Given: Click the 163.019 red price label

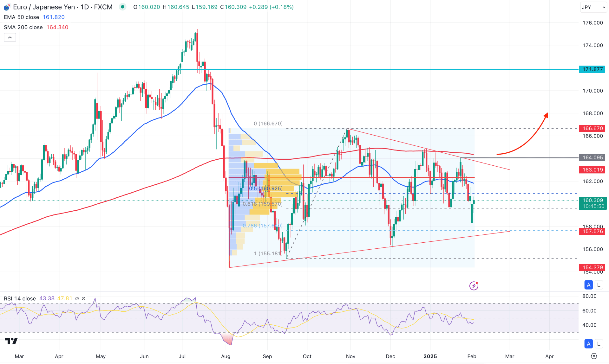Looking at the screenshot, I should 592,170.
